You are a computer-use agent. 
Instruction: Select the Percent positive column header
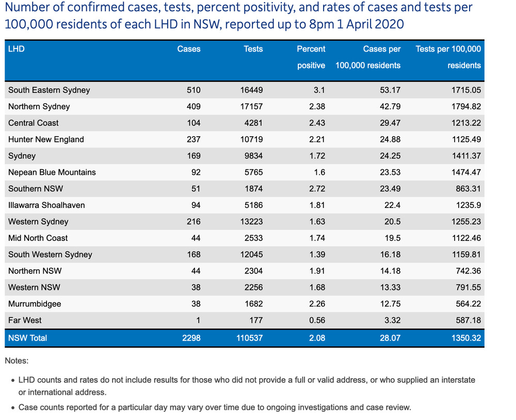tap(311, 57)
